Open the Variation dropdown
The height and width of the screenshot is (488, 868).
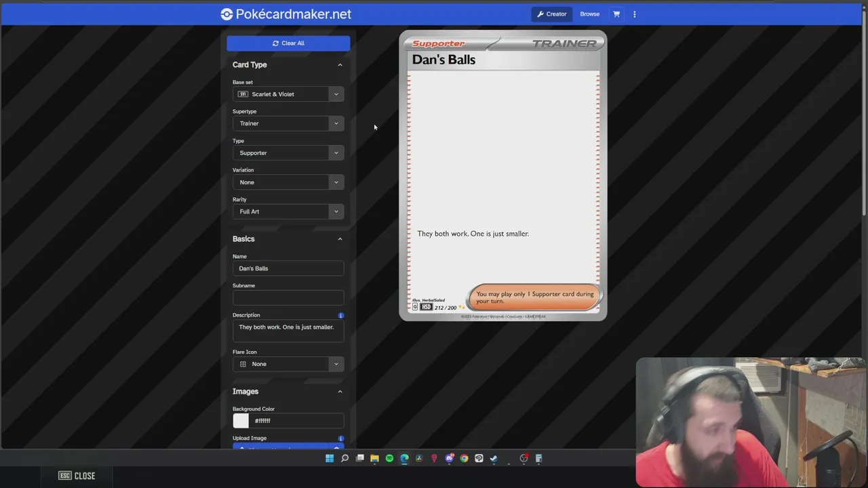(x=288, y=182)
